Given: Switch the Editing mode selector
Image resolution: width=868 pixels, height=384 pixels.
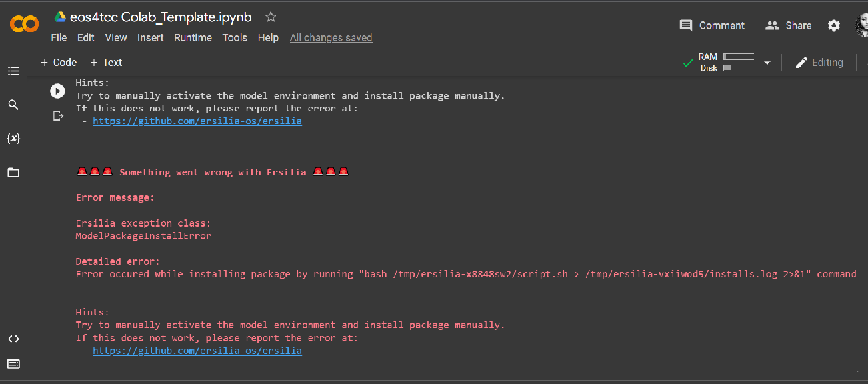Looking at the screenshot, I should point(819,62).
